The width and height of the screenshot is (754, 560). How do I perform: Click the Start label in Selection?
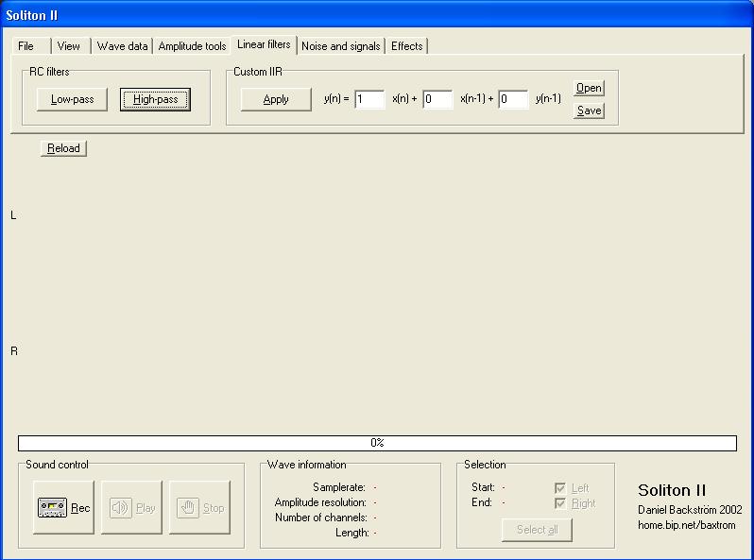click(x=483, y=487)
